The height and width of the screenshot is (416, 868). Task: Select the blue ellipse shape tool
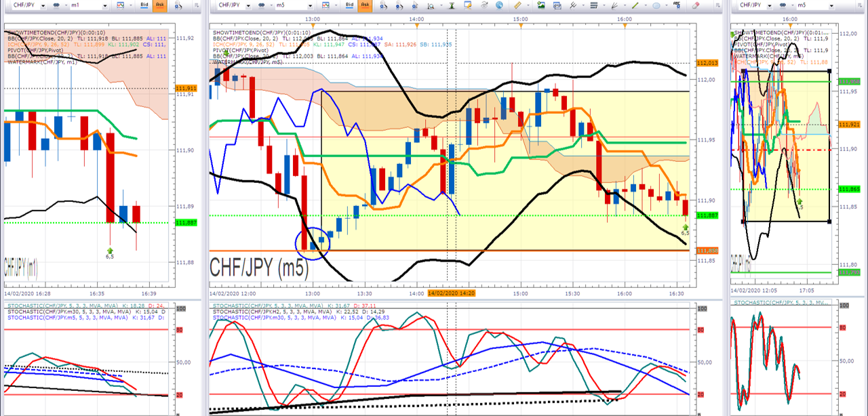click(656, 5)
